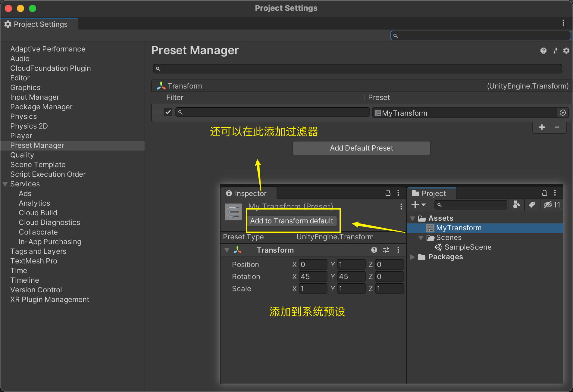Toggle the MyTransform preset filter checkbox

pos(168,112)
